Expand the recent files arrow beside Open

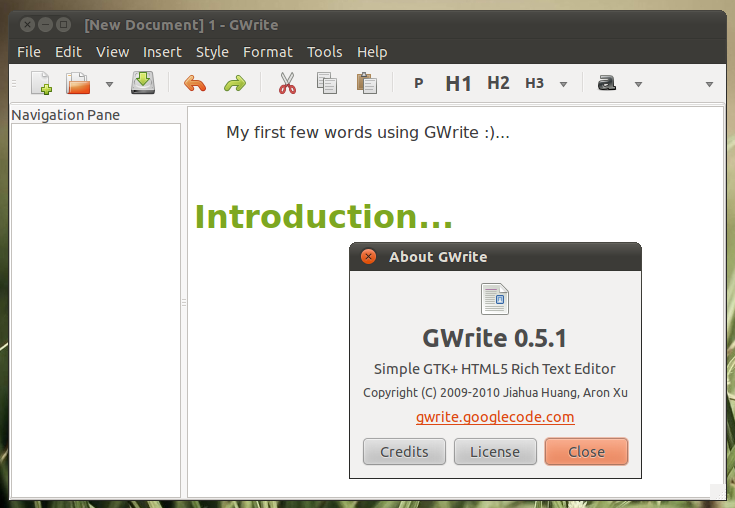point(109,84)
